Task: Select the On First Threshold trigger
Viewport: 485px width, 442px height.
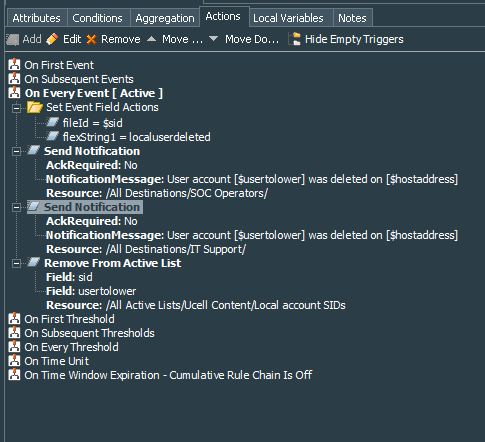Action: pyautogui.click(x=69, y=319)
